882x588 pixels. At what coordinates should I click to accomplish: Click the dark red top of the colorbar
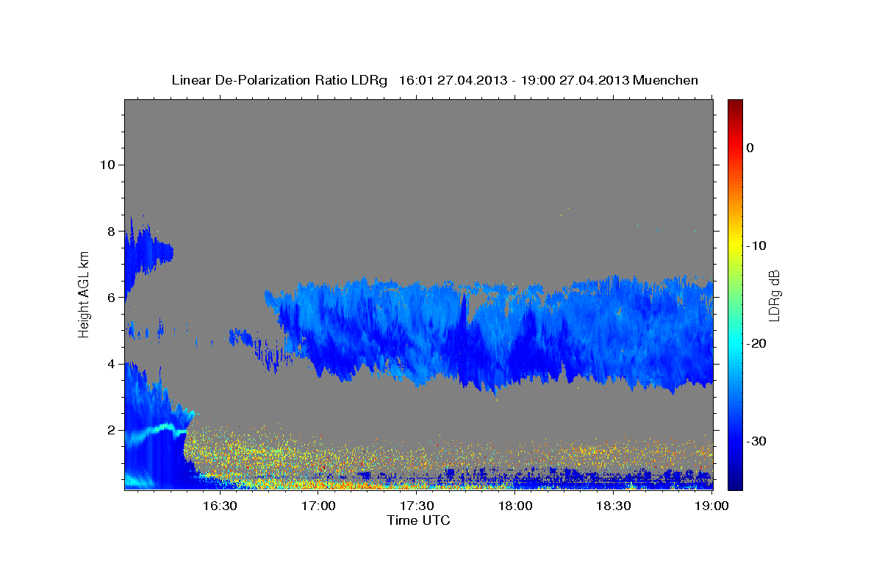[x=735, y=105]
